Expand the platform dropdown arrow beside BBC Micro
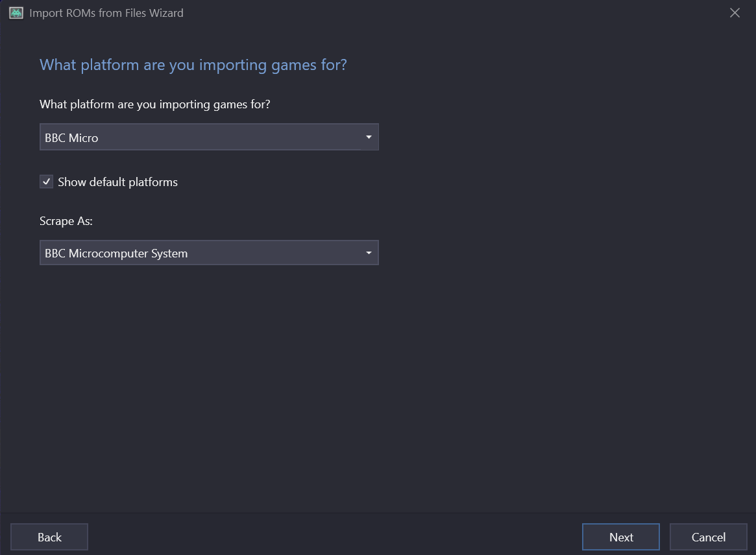The width and height of the screenshot is (756, 555). tap(369, 137)
